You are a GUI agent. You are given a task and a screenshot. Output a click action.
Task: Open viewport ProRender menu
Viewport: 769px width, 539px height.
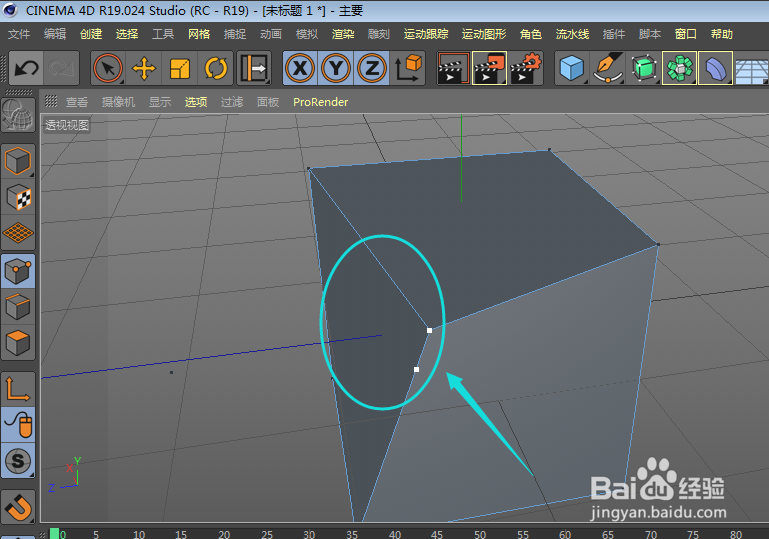[x=321, y=102]
